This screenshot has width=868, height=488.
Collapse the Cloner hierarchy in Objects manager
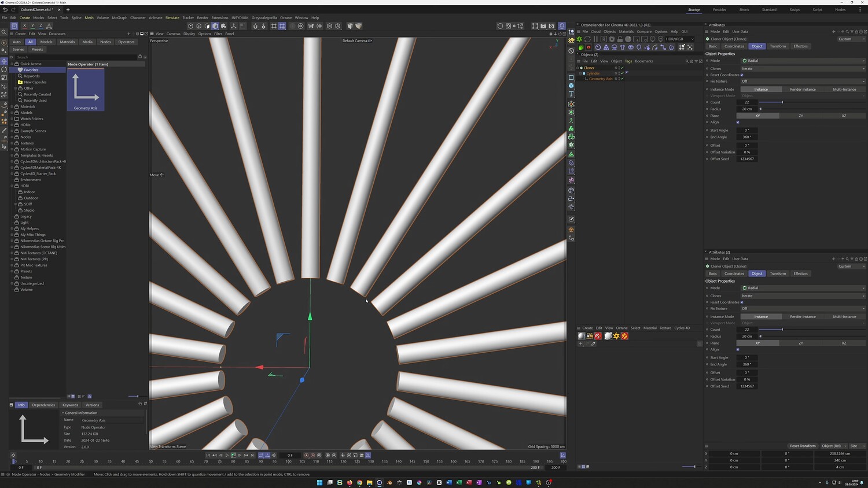[x=578, y=68]
